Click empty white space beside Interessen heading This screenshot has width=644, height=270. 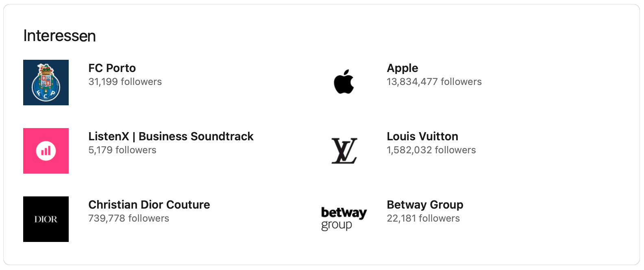[325, 36]
